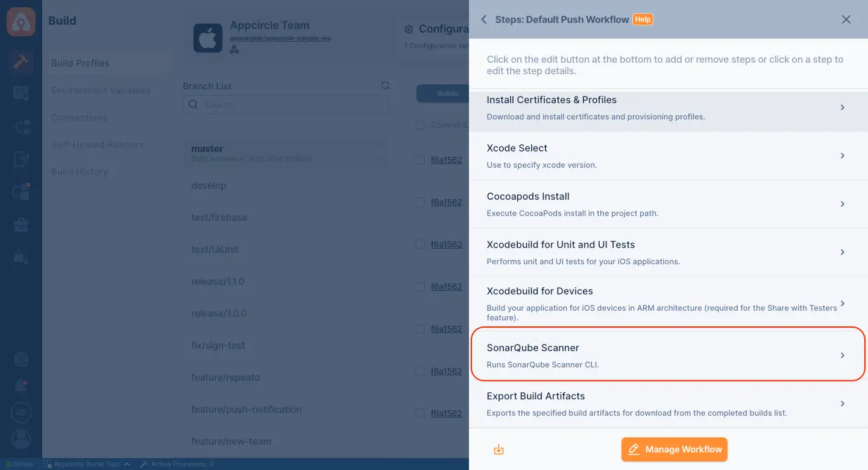Click inside the branch Search field
The width and height of the screenshot is (868, 470).
(x=286, y=104)
